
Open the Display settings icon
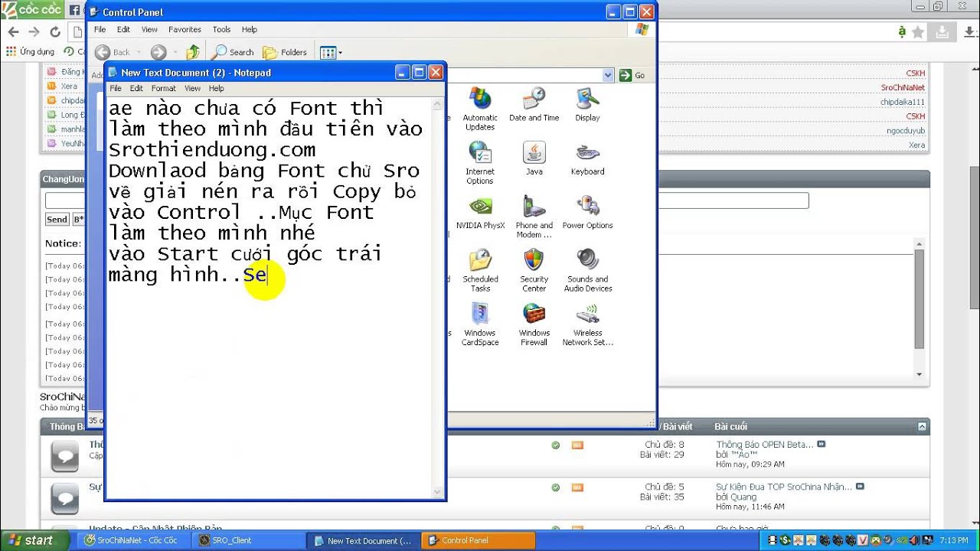(587, 104)
